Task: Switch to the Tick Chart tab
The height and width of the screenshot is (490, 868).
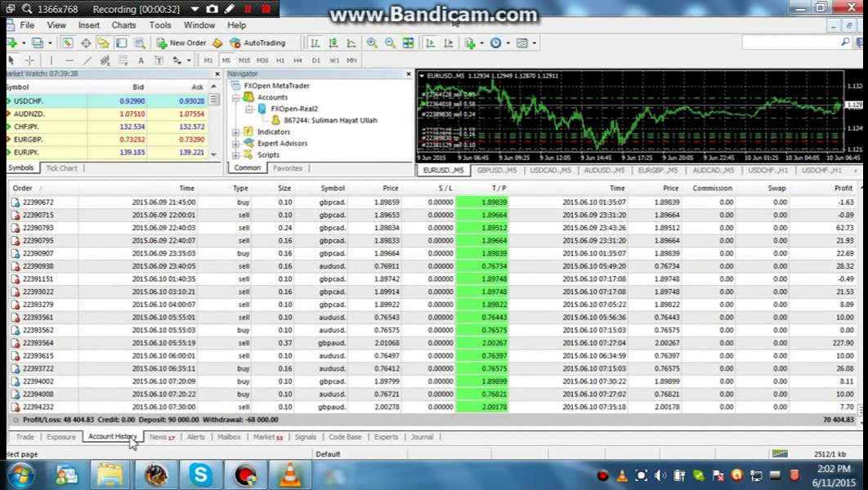Action: coord(61,168)
